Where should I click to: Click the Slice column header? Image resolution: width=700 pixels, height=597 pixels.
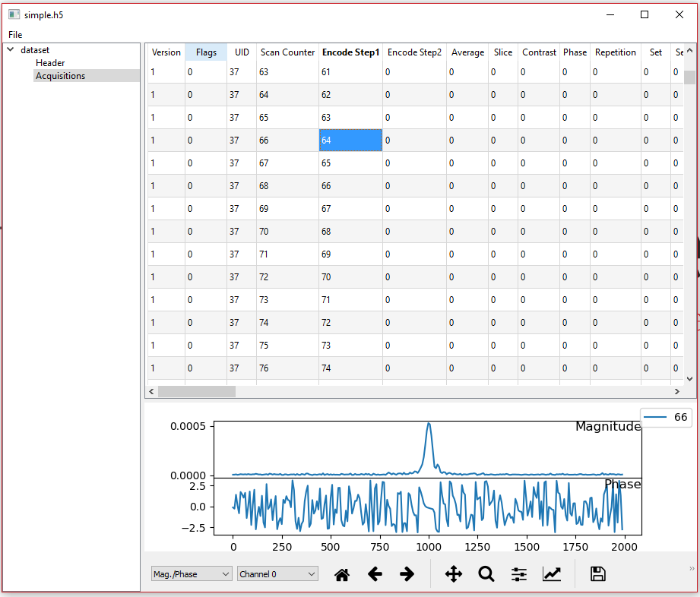coord(503,52)
